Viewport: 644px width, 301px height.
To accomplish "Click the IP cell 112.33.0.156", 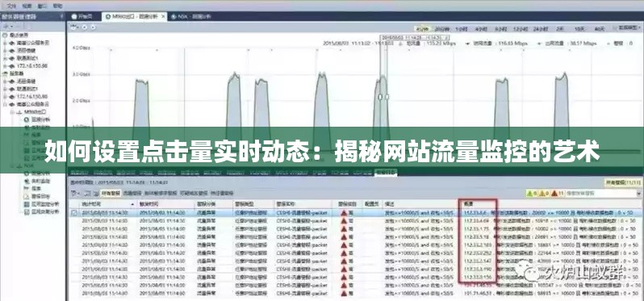I will click(x=477, y=277).
